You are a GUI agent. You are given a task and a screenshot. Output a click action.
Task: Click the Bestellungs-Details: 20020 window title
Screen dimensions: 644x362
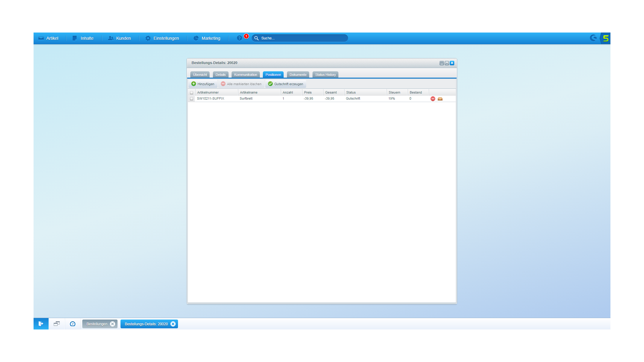[214, 63]
